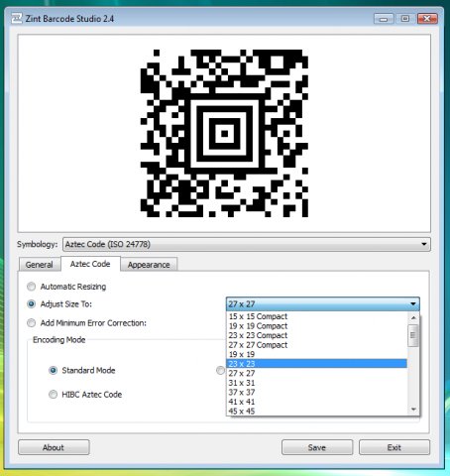
Task: Select the radio button partly hidden by dropdown list
Action: [x=220, y=371]
